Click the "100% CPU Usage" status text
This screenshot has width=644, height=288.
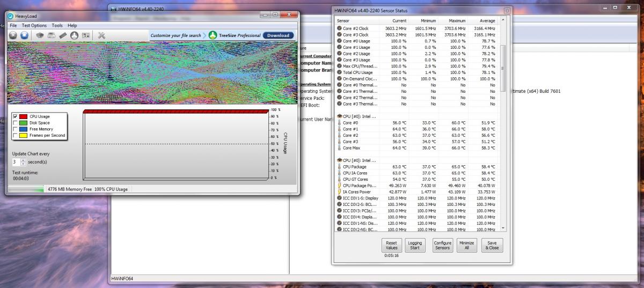tap(111, 189)
